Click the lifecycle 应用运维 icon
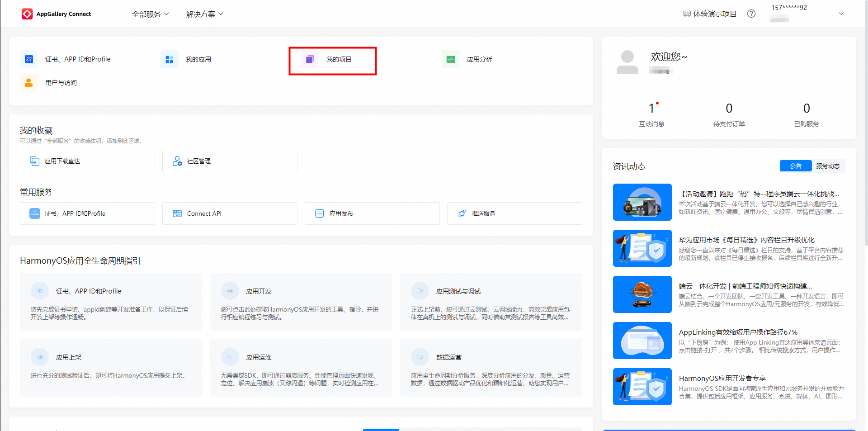The width and height of the screenshot is (868, 431). click(x=230, y=357)
